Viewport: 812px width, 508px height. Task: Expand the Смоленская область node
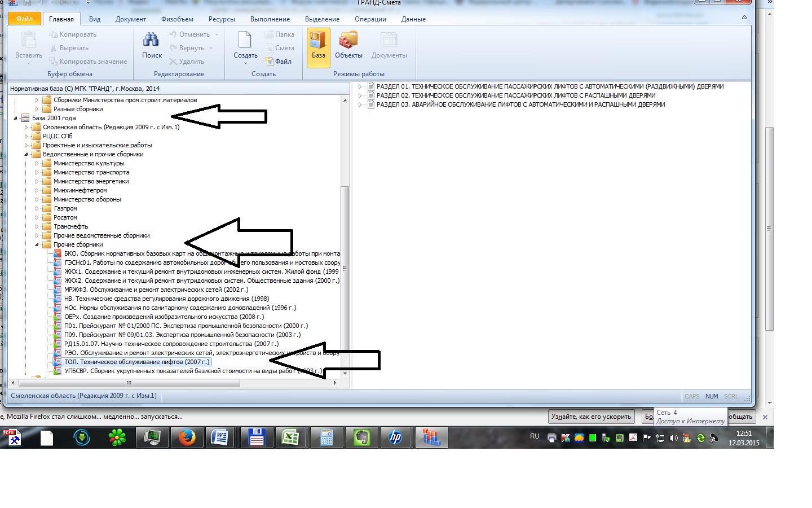[x=26, y=127]
